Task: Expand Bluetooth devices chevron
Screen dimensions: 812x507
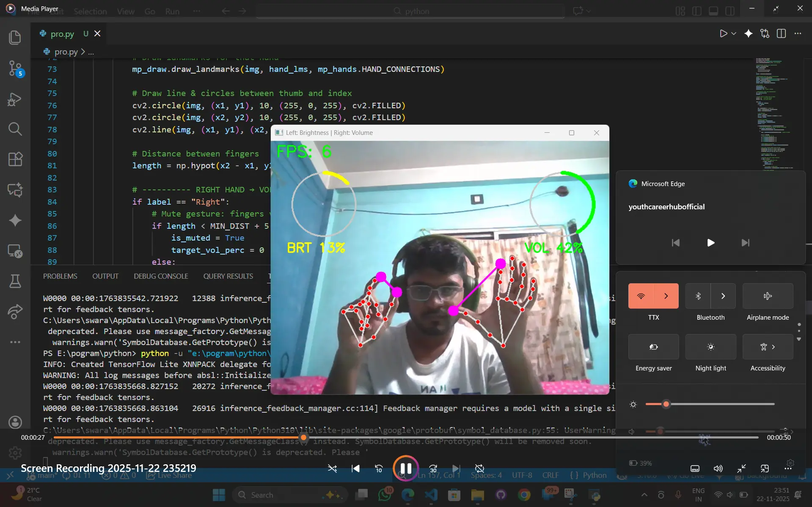Action: tap(723, 296)
